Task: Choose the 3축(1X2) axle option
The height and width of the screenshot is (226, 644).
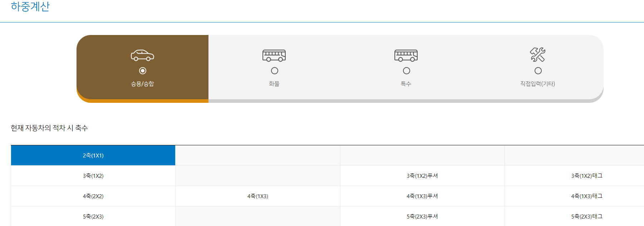Action: (93, 176)
